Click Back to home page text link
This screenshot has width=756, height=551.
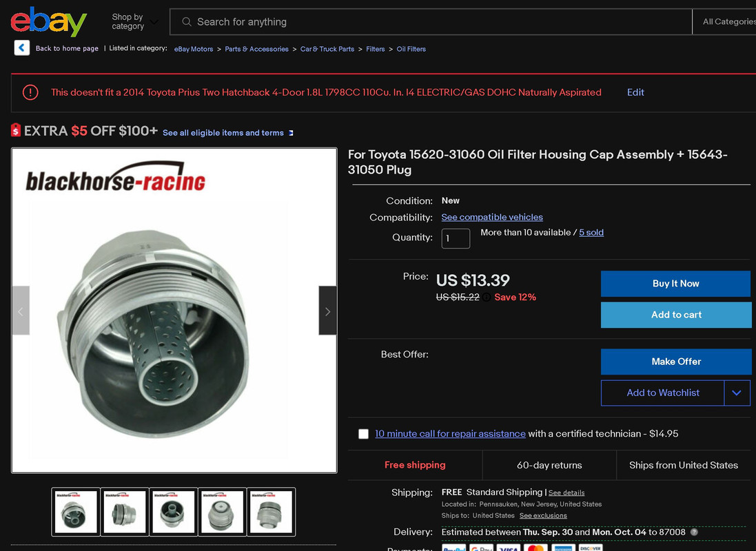67,48
